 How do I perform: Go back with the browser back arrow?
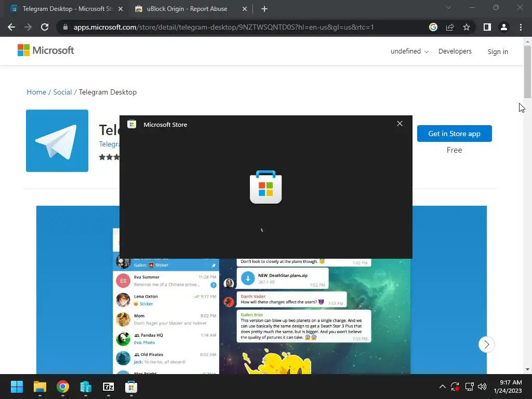tap(11, 27)
